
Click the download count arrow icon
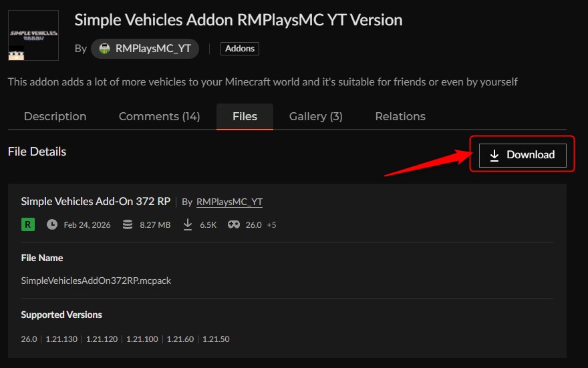click(x=188, y=224)
